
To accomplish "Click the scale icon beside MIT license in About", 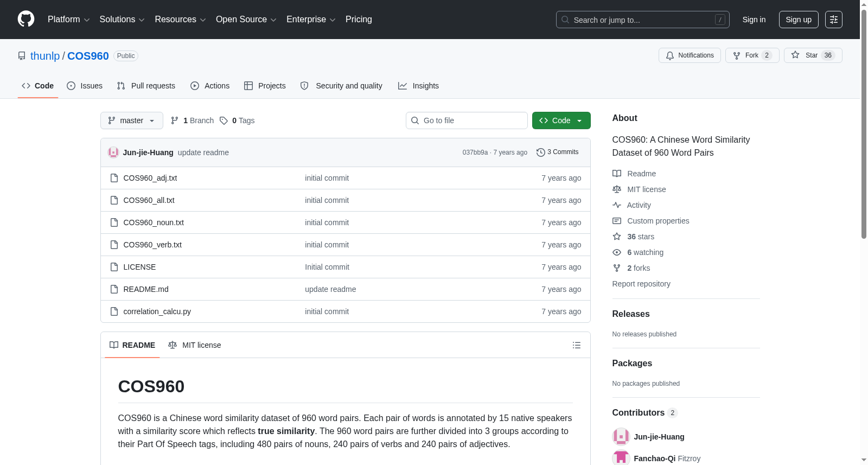I will 617,189.
